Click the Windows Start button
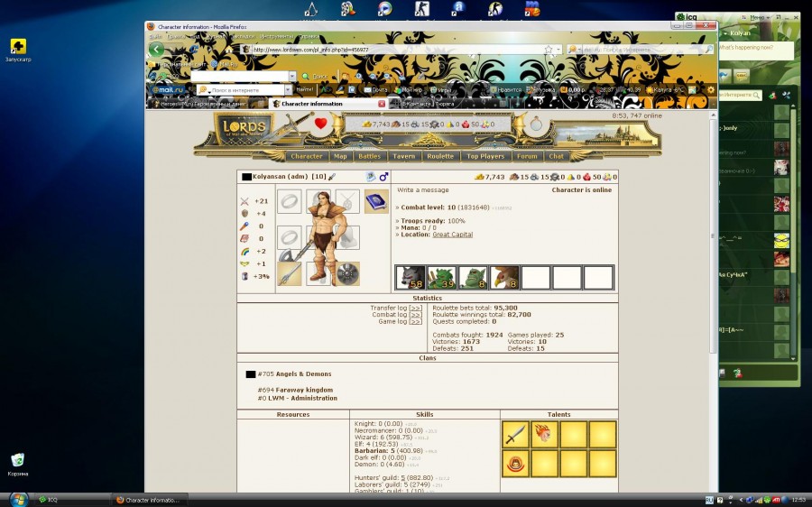The height and width of the screenshot is (507, 812). click(19, 500)
